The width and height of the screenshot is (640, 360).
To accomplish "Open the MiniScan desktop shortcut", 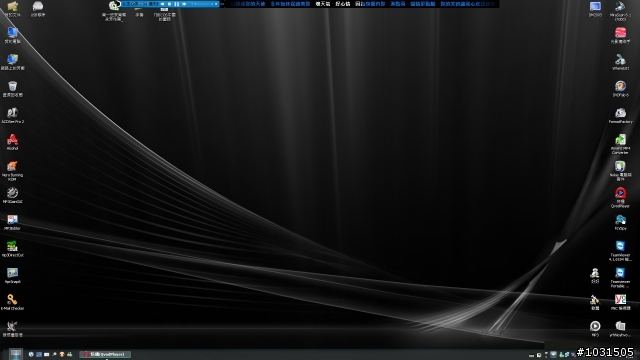I will [620, 6].
